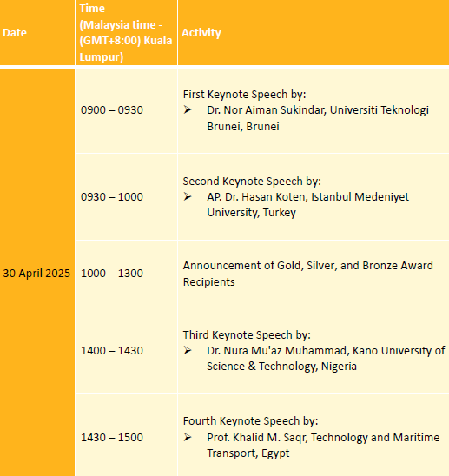Click Science & Technology, Nigeria text
The width and height of the screenshot is (449, 476).
tap(281, 366)
